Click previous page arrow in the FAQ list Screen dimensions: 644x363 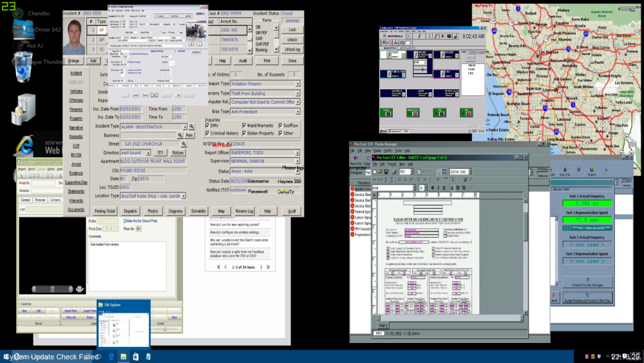pos(225,267)
